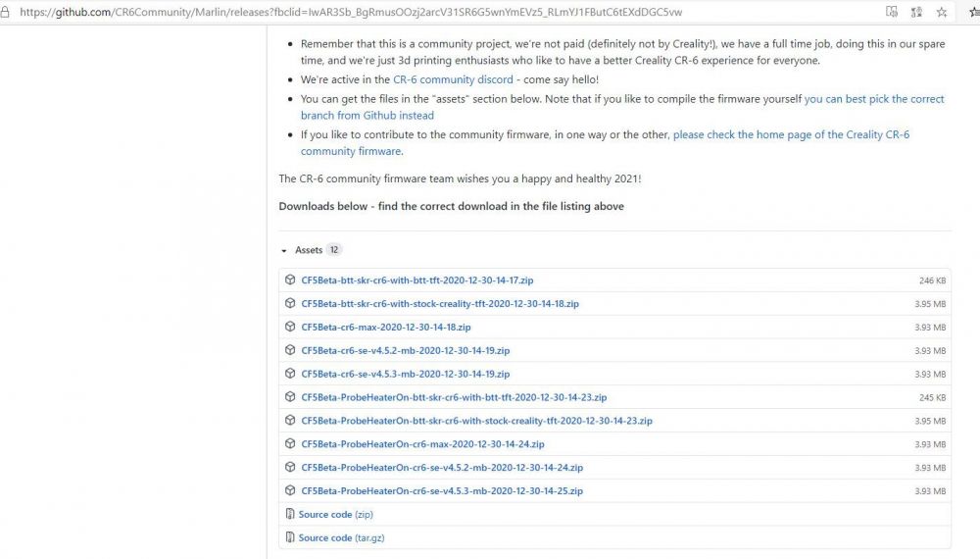Download CF5Beta-ProbeHeaterOn-cr6-se-v4.5.3-mb zip
Image resolution: width=980 pixels, height=559 pixels.
coord(442,491)
